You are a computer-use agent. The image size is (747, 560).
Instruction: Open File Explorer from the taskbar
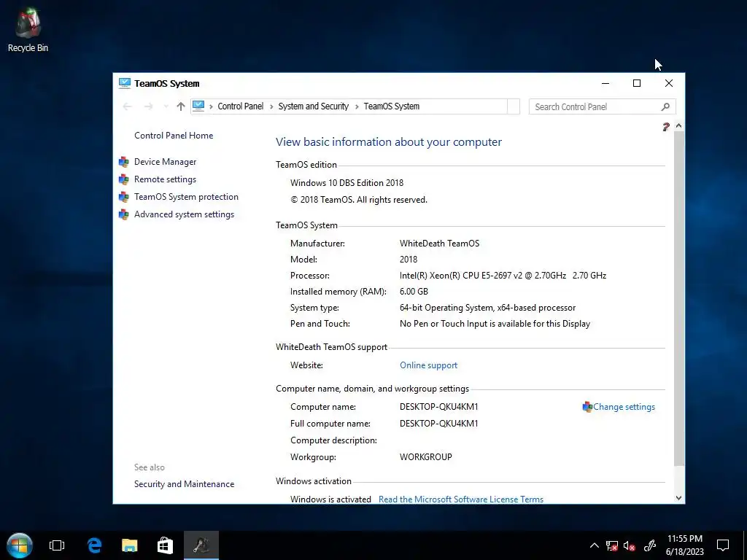(x=129, y=545)
